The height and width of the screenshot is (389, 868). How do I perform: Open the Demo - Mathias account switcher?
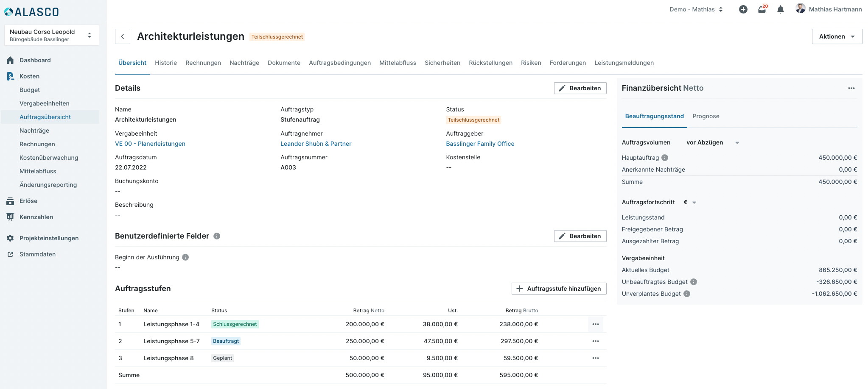696,9
